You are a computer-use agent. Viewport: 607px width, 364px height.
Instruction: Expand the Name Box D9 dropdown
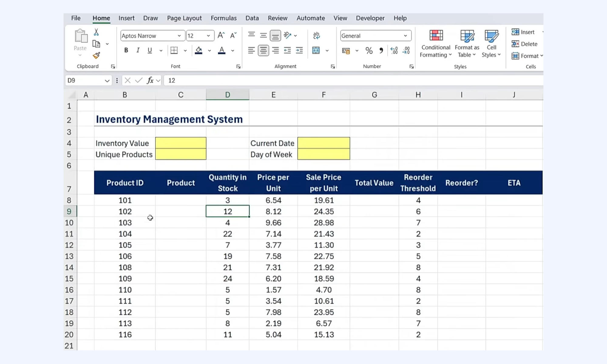pos(107,81)
